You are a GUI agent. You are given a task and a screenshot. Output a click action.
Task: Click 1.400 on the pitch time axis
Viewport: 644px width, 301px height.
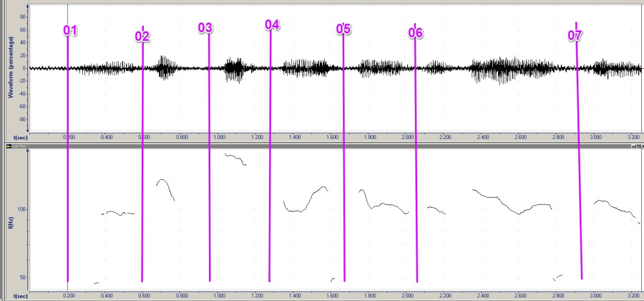click(x=295, y=295)
